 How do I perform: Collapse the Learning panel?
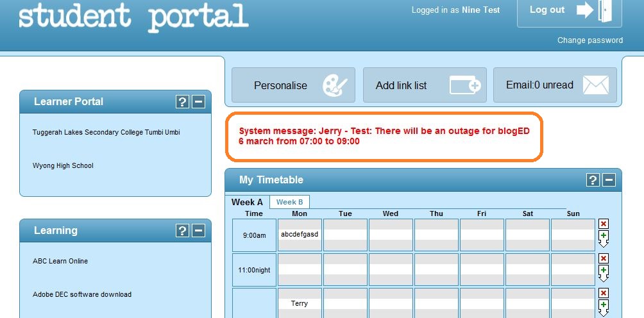198,231
